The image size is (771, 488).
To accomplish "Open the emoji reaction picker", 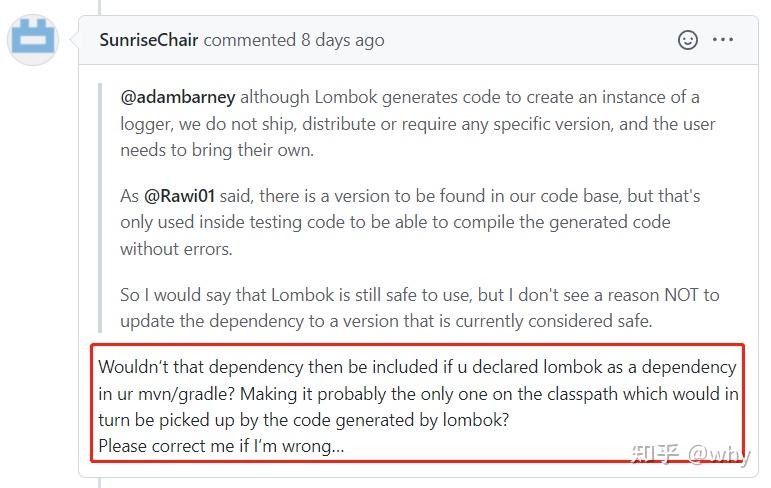I will (688, 40).
